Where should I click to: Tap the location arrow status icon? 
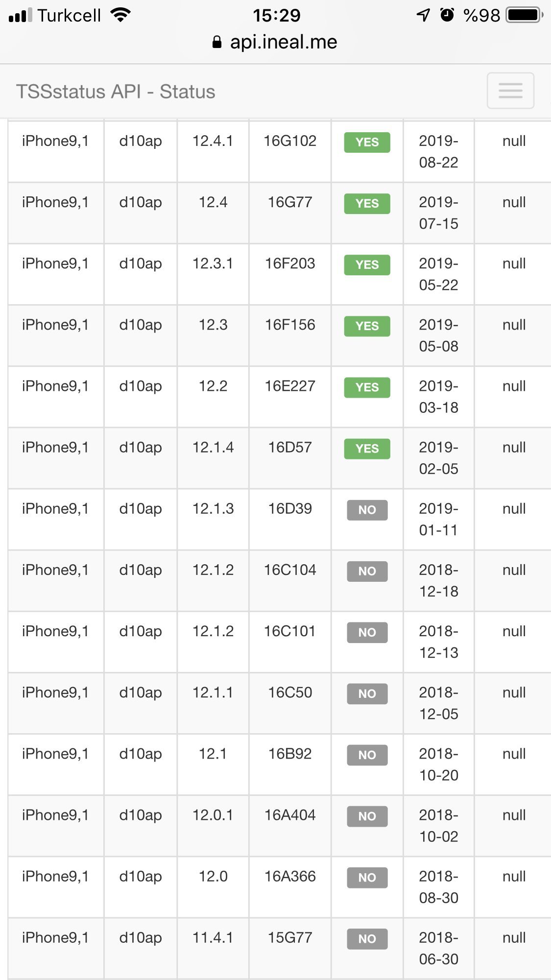pos(423,15)
